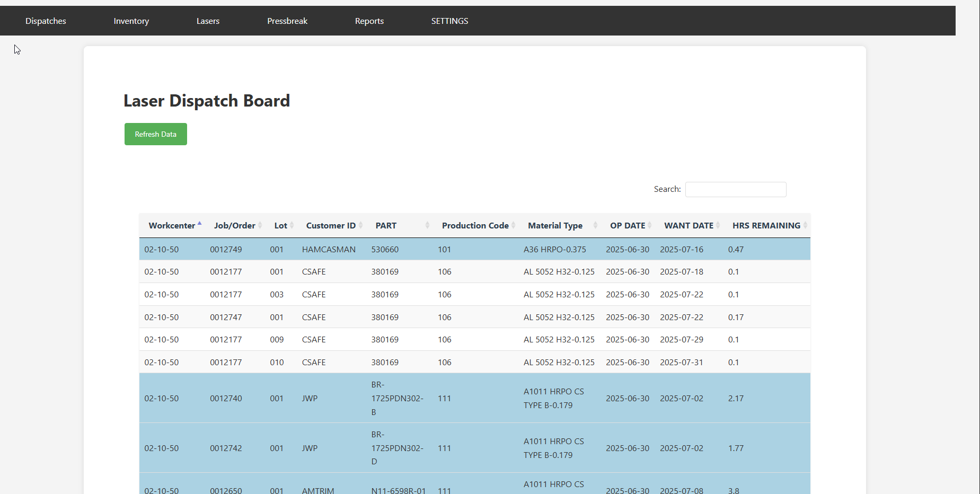This screenshot has height=494, width=980.
Task: Focus the Search input field
Action: [735, 189]
